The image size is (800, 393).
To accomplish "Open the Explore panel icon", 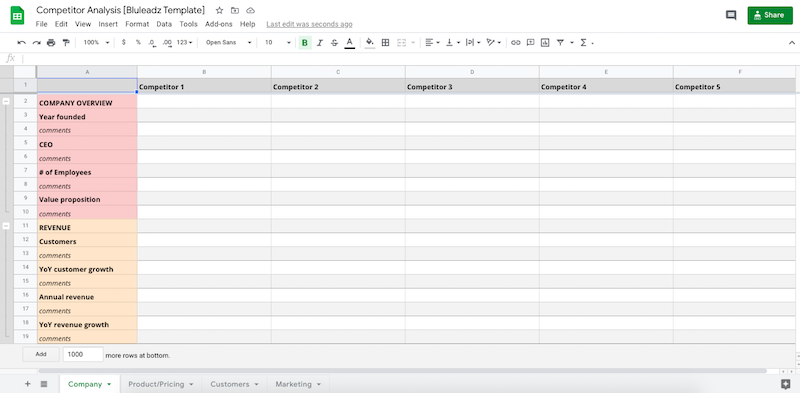I will coord(786,384).
